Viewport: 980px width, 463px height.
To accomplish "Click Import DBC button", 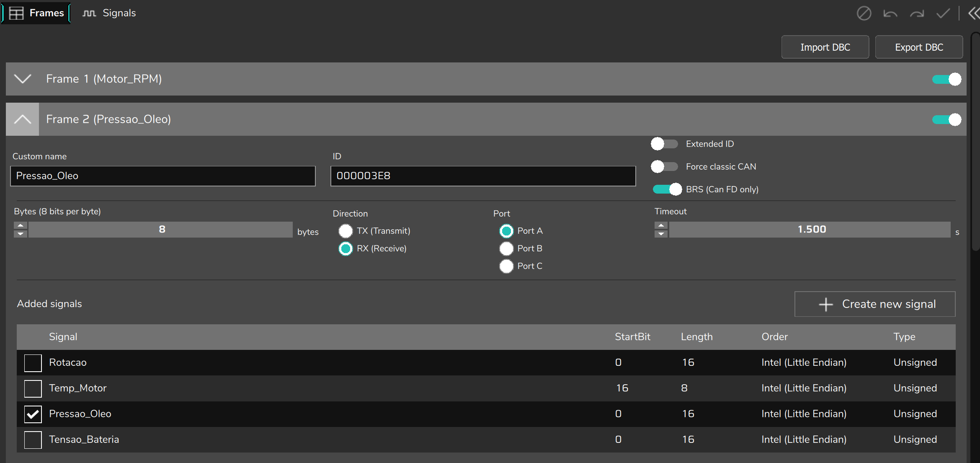I will click(x=825, y=47).
